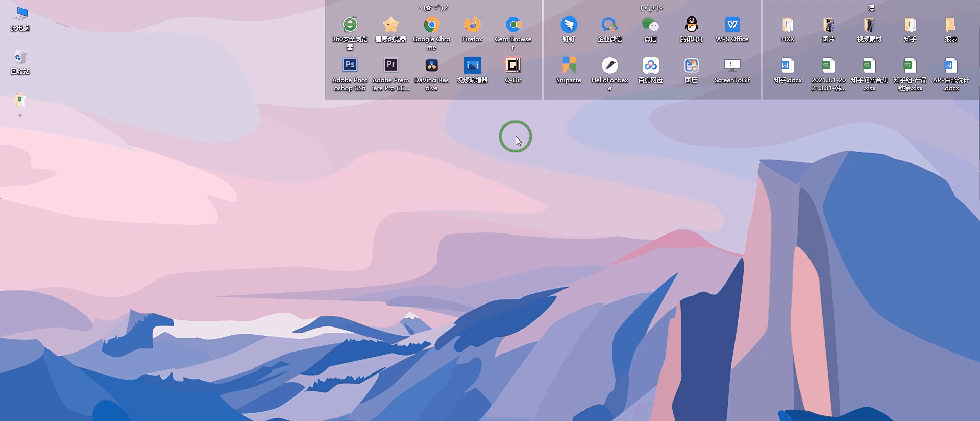
Task: Click the 嗯 group title
Action: click(x=871, y=8)
